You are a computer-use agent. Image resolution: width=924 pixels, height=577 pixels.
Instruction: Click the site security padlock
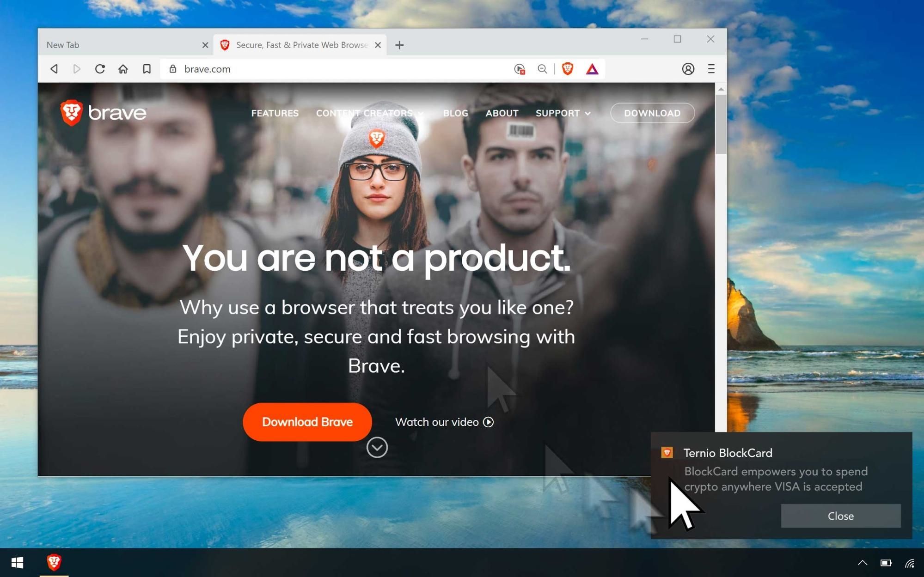173,69
